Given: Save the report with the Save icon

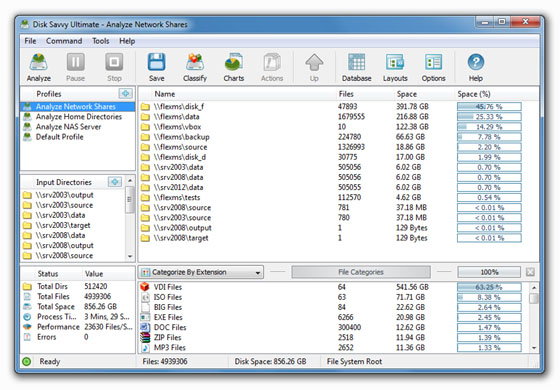Looking at the screenshot, I should pyautogui.click(x=156, y=68).
